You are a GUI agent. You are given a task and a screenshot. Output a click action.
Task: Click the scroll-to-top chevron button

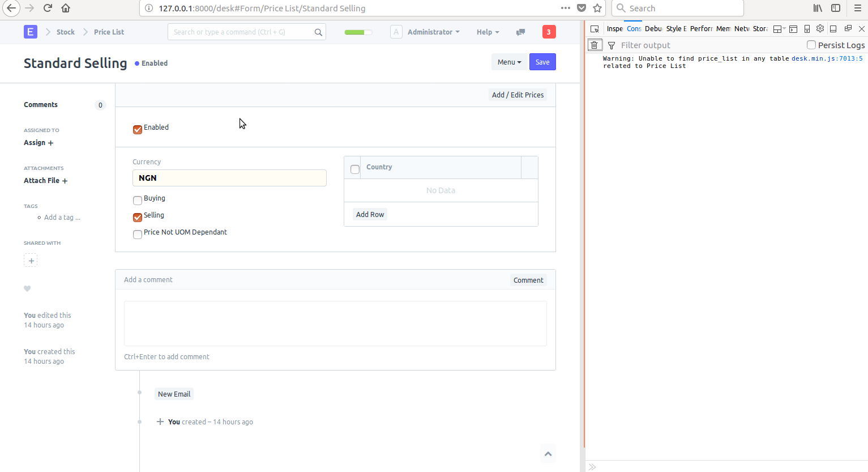click(x=548, y=453)
